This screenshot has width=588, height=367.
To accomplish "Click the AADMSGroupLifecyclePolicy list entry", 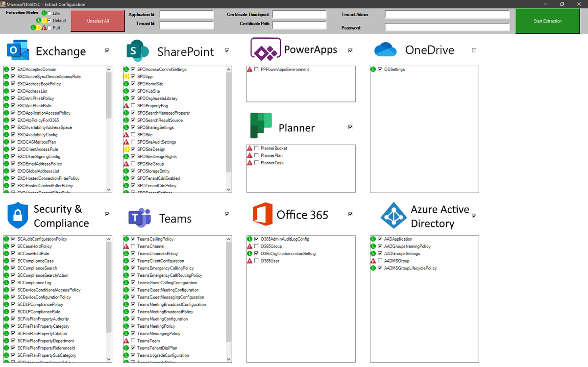I will (x=410, y=269).
